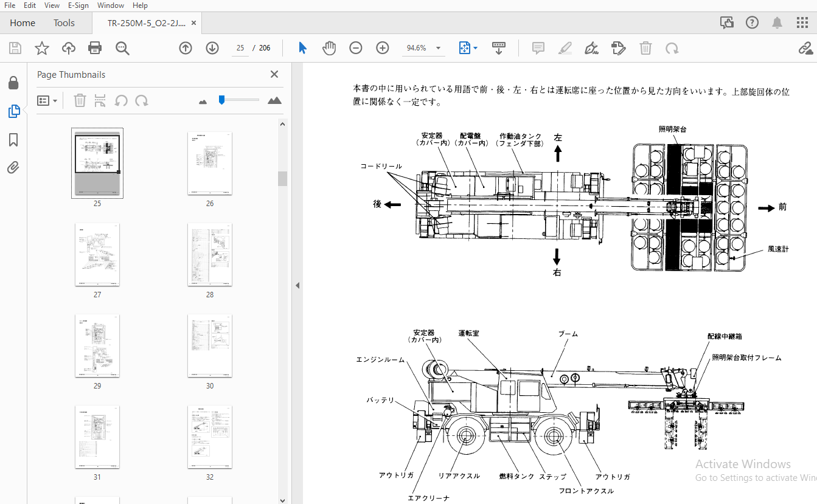Viewport: 817px width, 504px height.
Task: Select page 32 thumbnail
Action: click(x=210, y=437)
